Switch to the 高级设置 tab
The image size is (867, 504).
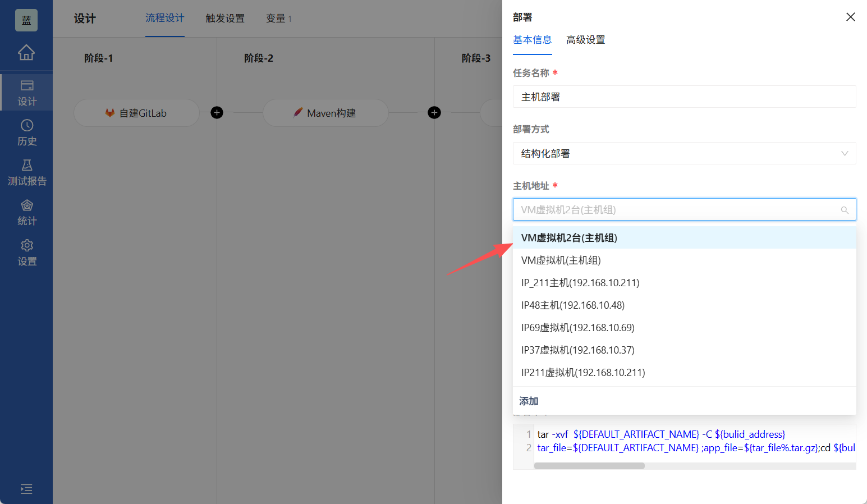click(x=585, y=40)
